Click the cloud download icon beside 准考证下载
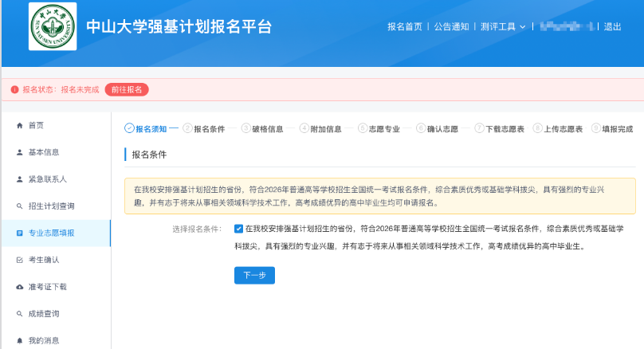Image resolution: width=644 pixels, height=349 pixels. [20, 287]
